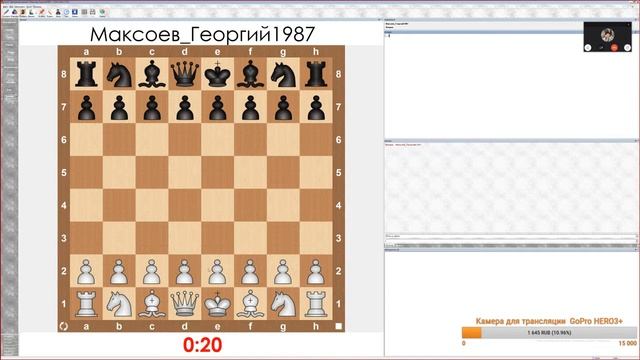
Task: Select the black bishop on c8
Action: (x=152, y=74)
